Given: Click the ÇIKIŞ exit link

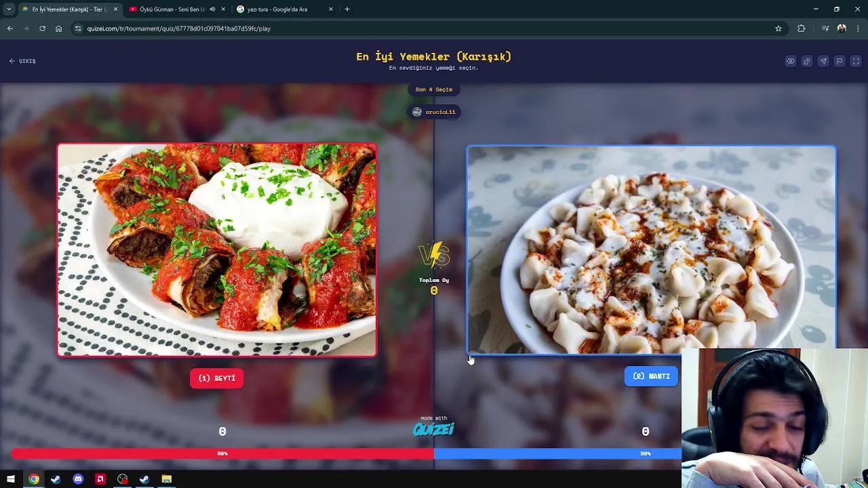Looking at the screenshot, I should coord(22,61).
